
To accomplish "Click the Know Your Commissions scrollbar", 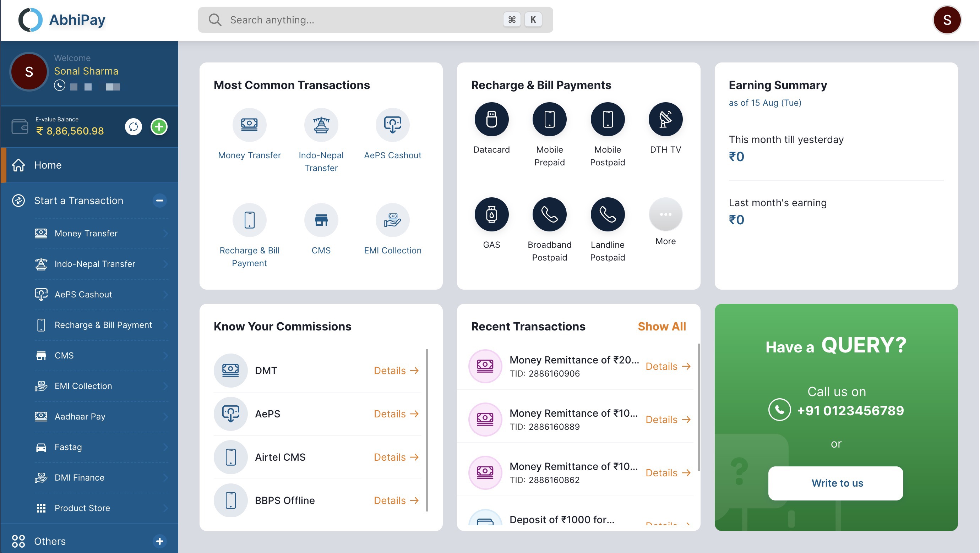I will [x=426, y=430].
